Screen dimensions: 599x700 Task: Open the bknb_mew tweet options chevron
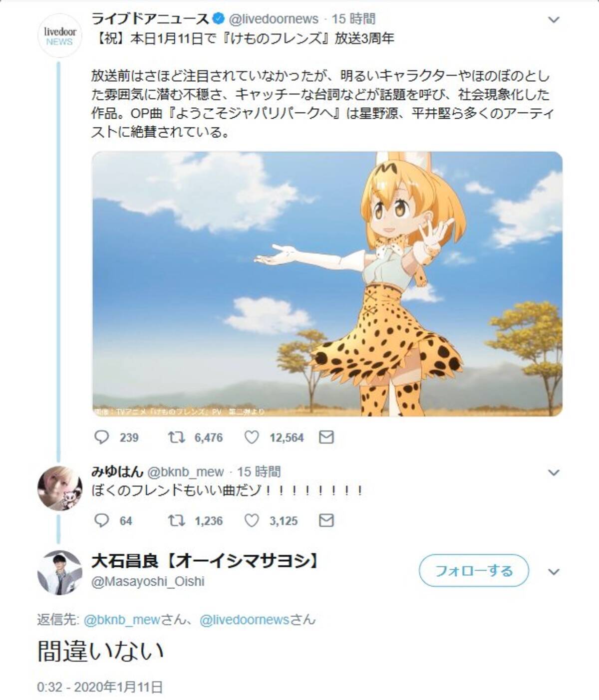(554, 472)
